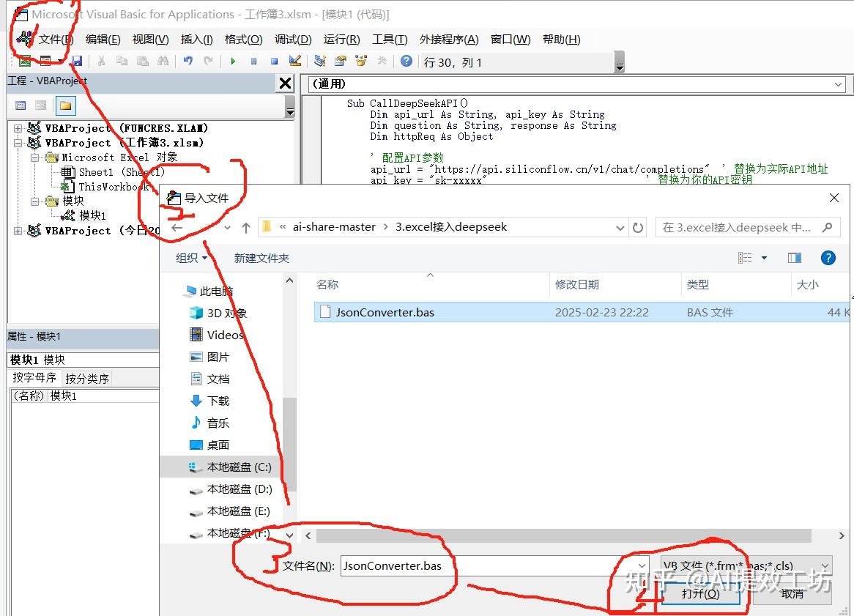Open the file name history dropdown
This screenshot has width=854, height=616.
(642, 566)
